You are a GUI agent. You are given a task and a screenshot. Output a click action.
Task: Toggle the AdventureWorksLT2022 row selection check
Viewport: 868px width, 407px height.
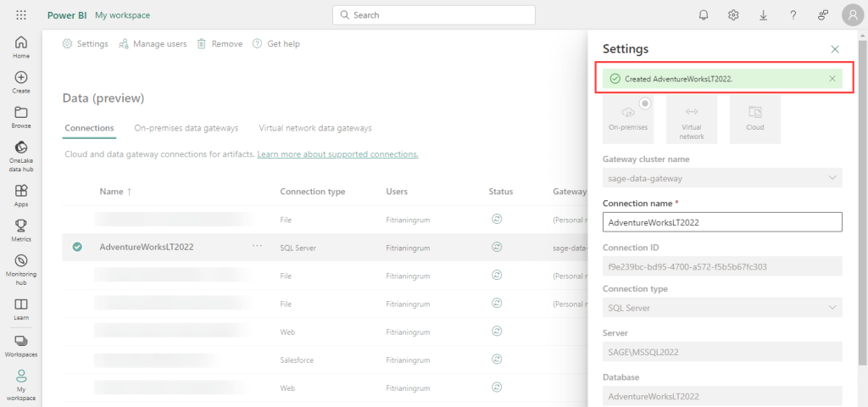77,247
